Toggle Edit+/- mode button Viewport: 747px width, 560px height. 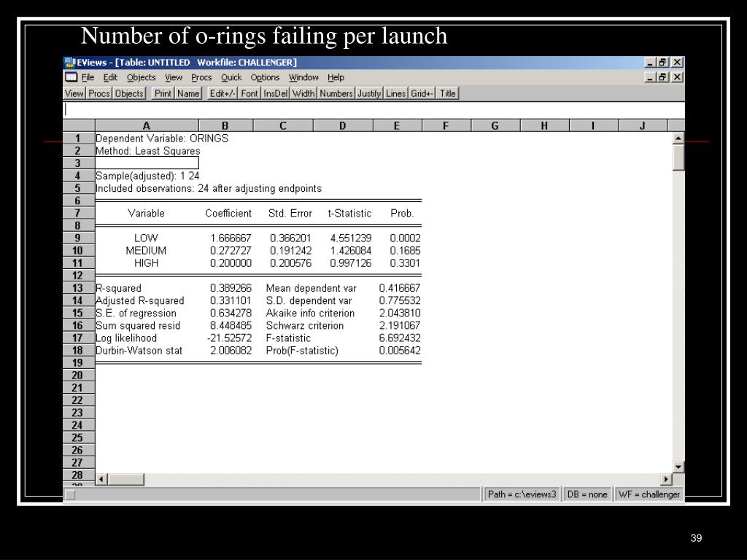click(222, 93)
